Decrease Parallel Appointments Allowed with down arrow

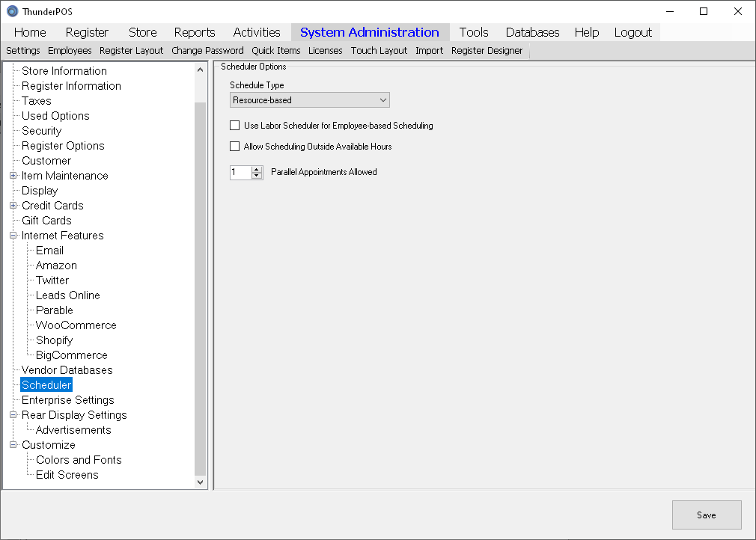[x=257, y=176]
